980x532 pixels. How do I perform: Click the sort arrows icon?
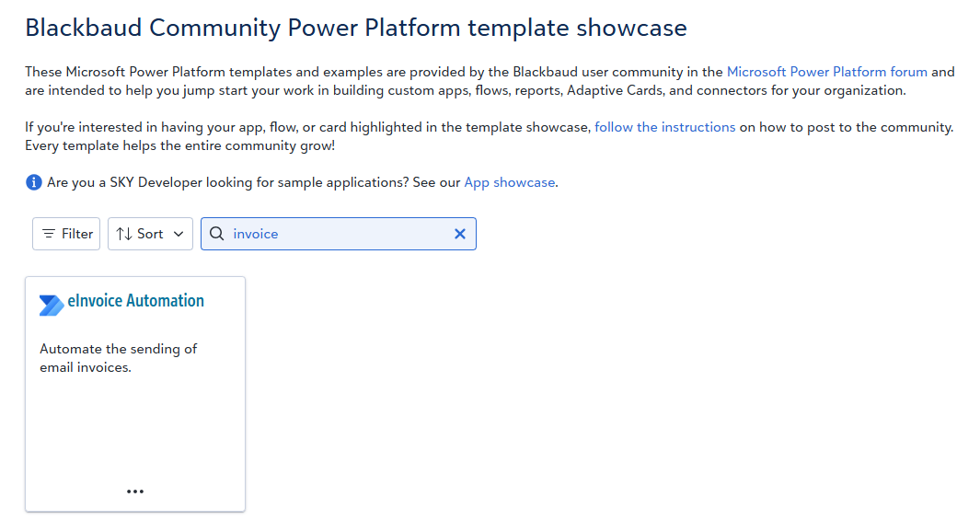(124, 234)
